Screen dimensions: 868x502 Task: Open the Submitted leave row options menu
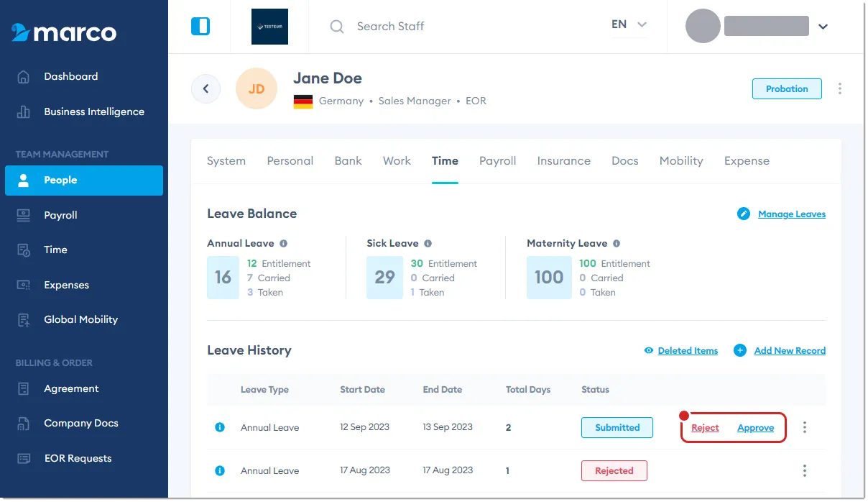pos(805,427)
